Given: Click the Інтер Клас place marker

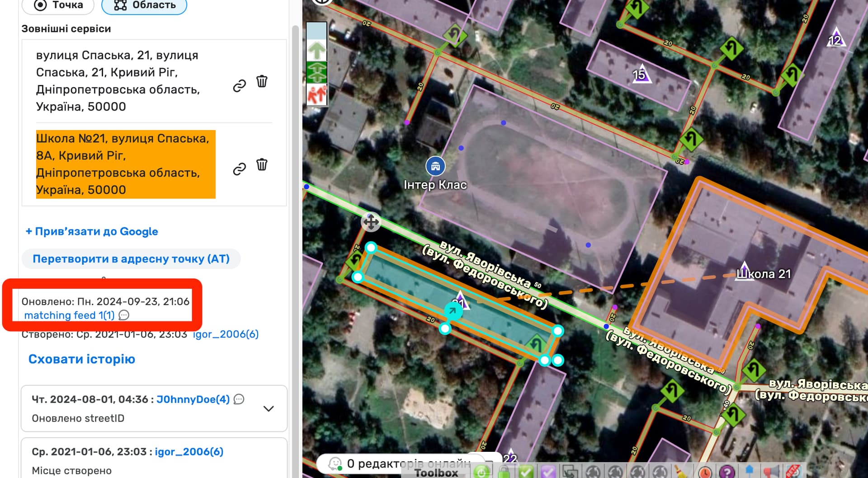Looking at the screenshot, I should tap(435, 166).
